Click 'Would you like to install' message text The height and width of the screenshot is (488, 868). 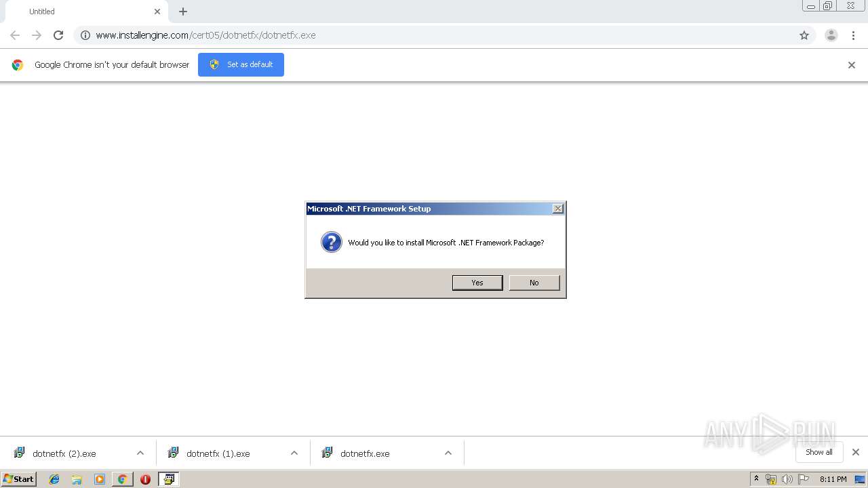coord(446,243)
